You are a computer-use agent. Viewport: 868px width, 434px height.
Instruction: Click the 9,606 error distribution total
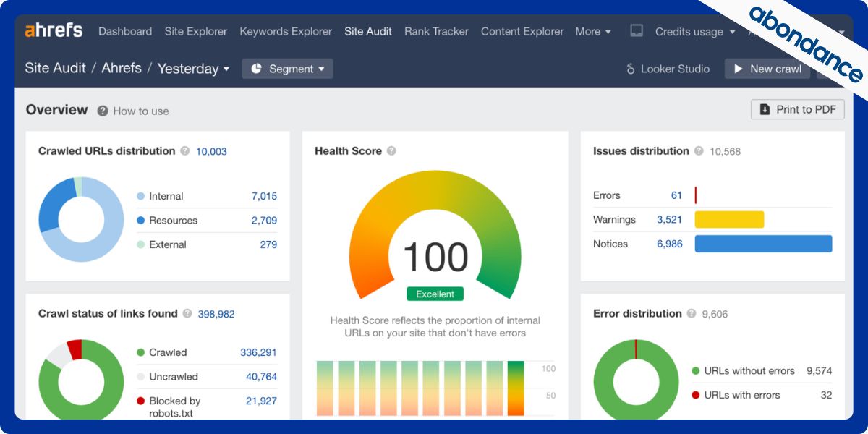(715, 314)
